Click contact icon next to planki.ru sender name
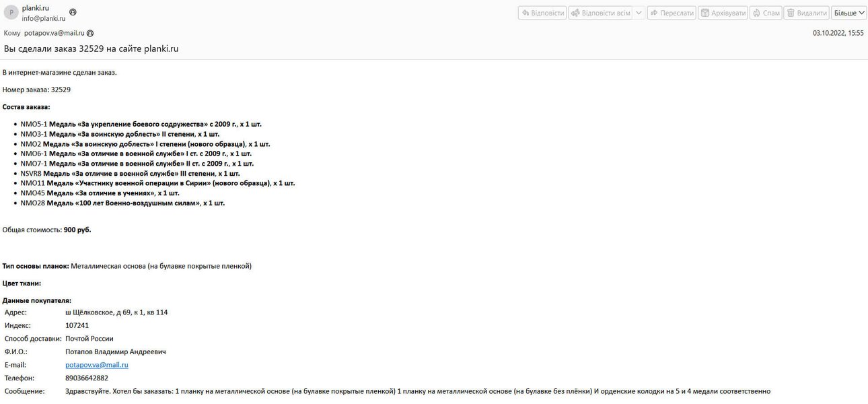 coord(73,12)
